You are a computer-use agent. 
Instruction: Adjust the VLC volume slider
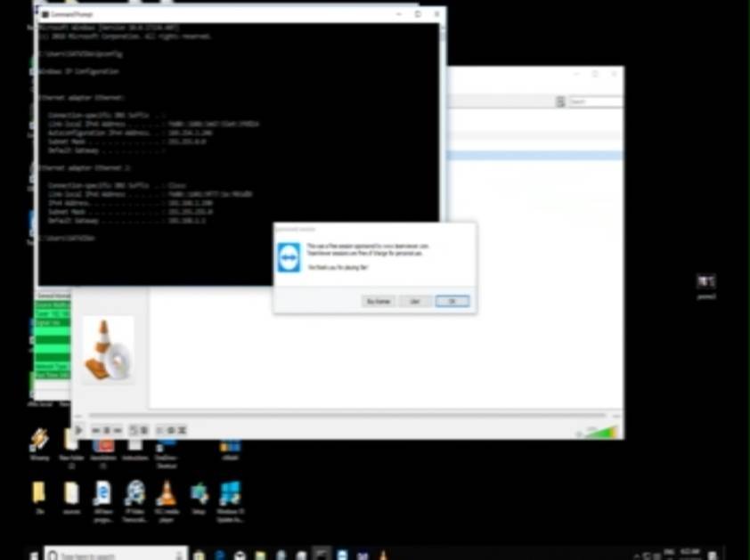pyautogui.click(x=602, y=432)
